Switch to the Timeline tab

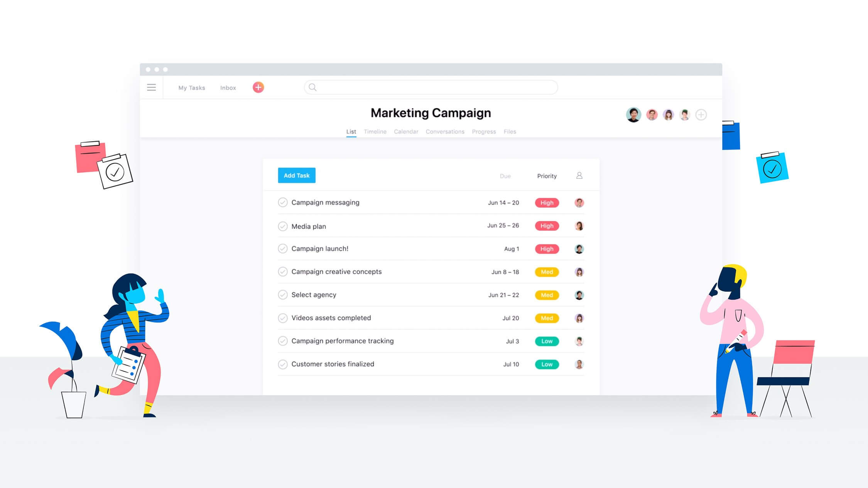pyautogui.click(x=375, y=131)
